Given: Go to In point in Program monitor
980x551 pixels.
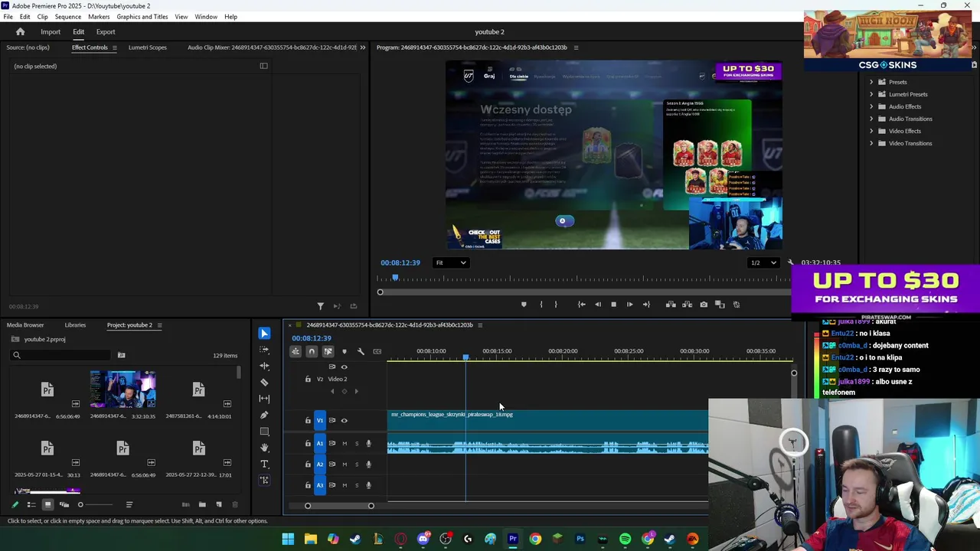Looking at the screenshot, I should (x=581, y=305).
